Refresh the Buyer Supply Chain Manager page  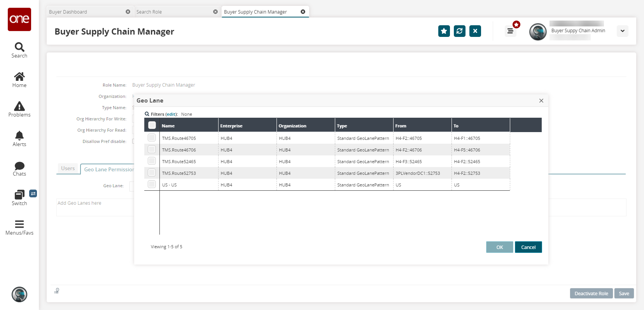459,31
